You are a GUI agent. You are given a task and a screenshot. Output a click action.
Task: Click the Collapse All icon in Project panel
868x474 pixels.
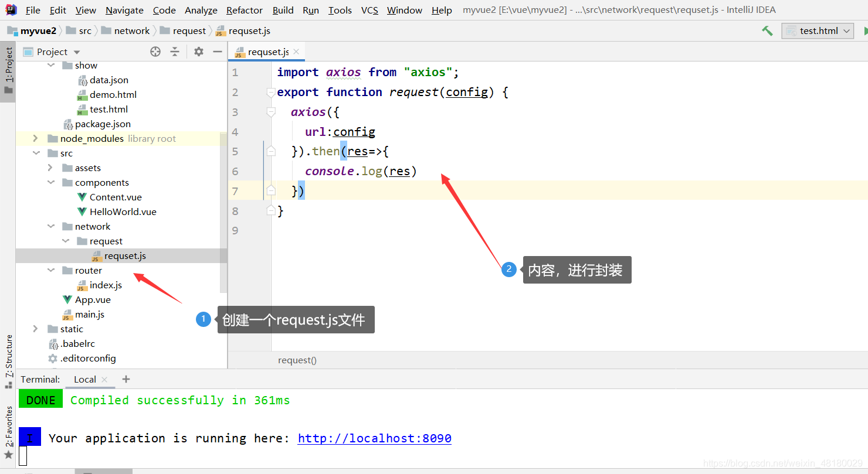[x=175, y=52]
